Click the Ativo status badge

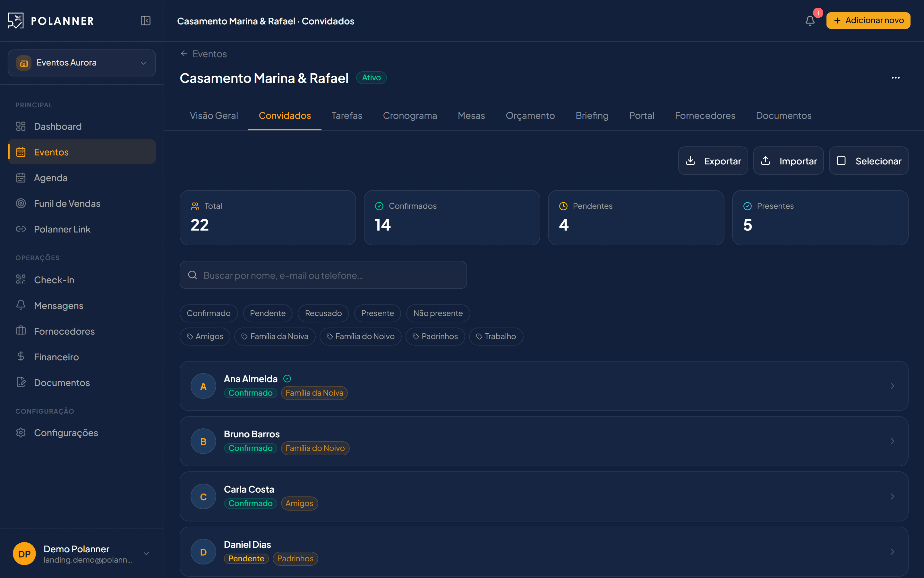[x=371, y=78]
